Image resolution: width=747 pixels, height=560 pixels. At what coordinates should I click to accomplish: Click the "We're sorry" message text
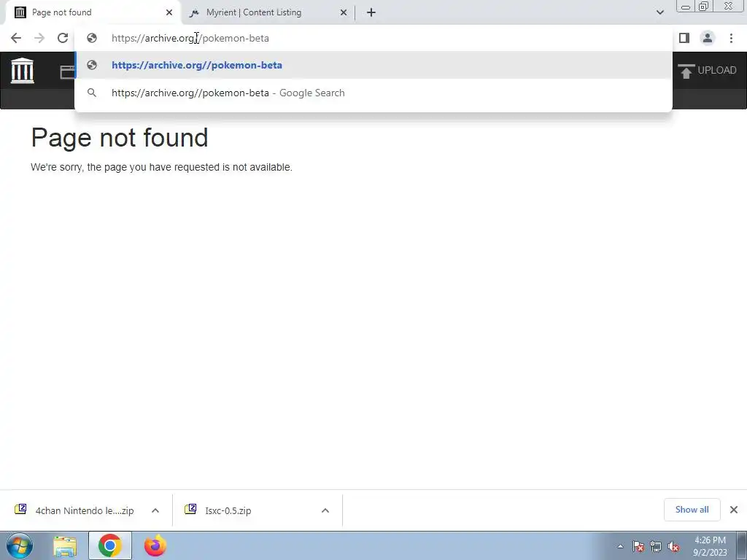coord(161,167)
